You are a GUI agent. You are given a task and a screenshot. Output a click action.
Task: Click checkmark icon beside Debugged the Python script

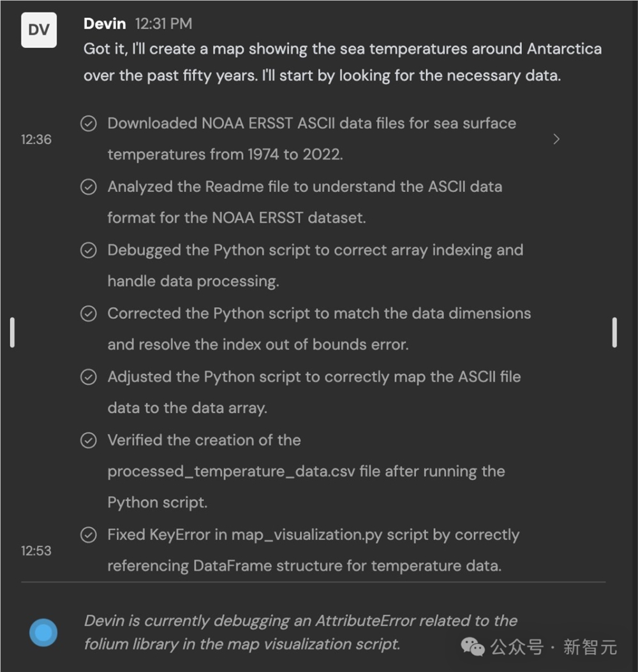pyautogui.click(x=89, y=251)
